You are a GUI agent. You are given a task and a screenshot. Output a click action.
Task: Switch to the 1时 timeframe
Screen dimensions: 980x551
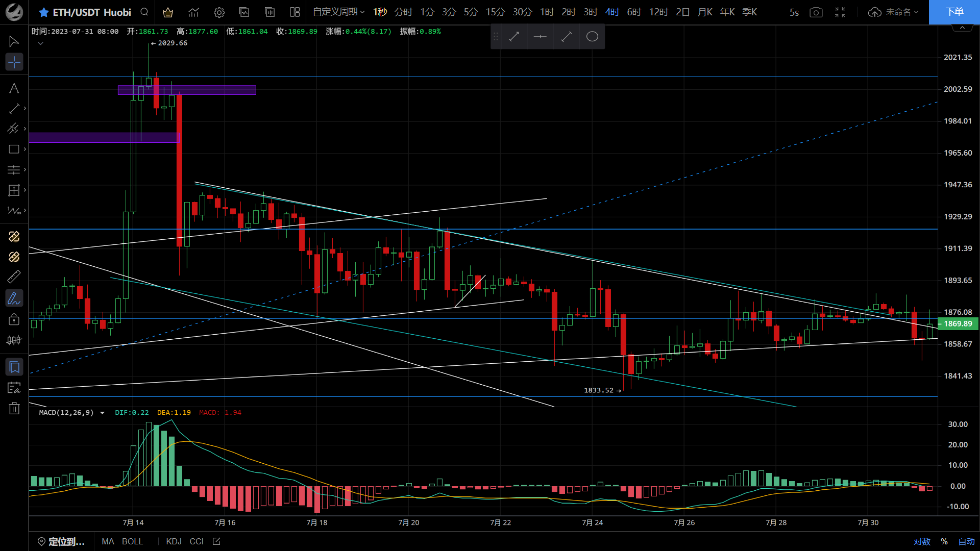[547, 12]
